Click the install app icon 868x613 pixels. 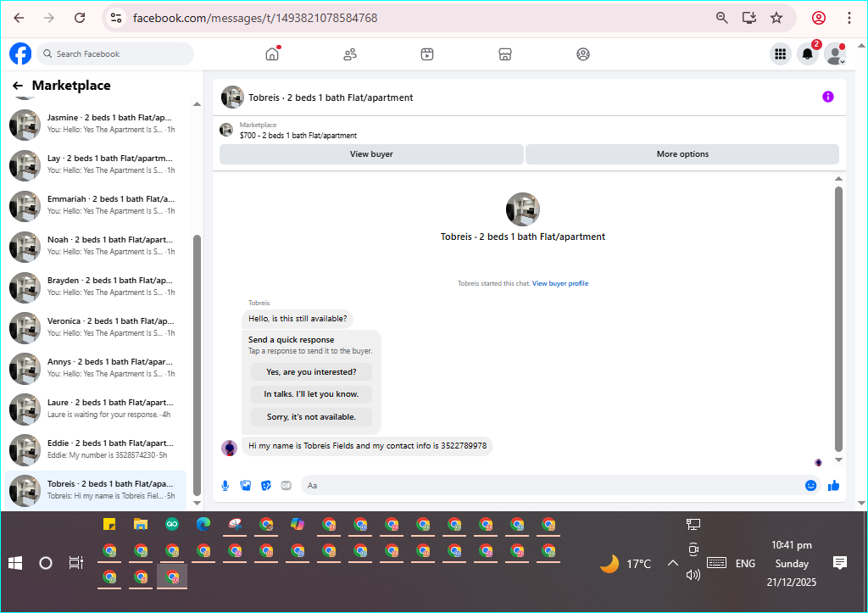(x=749, y=18)
